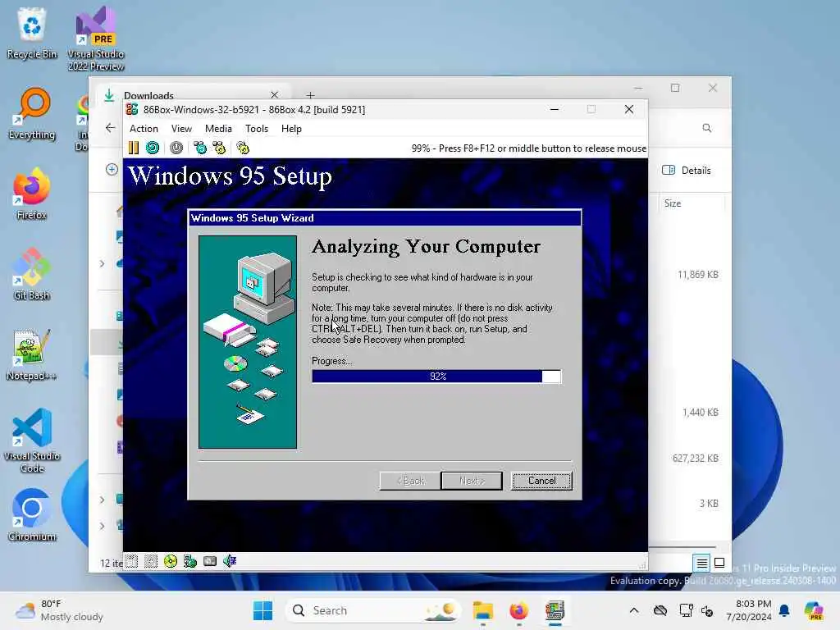This screenshot has width=840, height=630.
Task: Click the Next button in Setup Wizard
Action: tap(472, 481)
